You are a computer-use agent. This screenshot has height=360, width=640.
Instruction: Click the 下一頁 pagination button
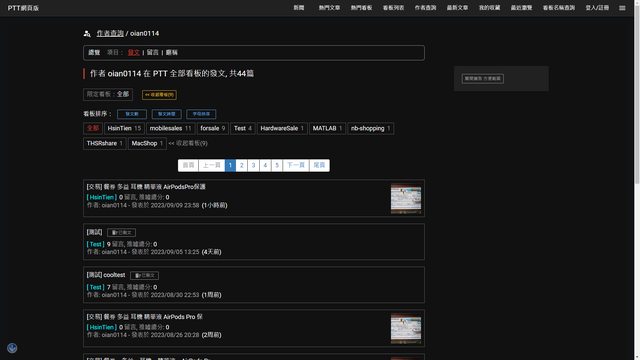296,165
